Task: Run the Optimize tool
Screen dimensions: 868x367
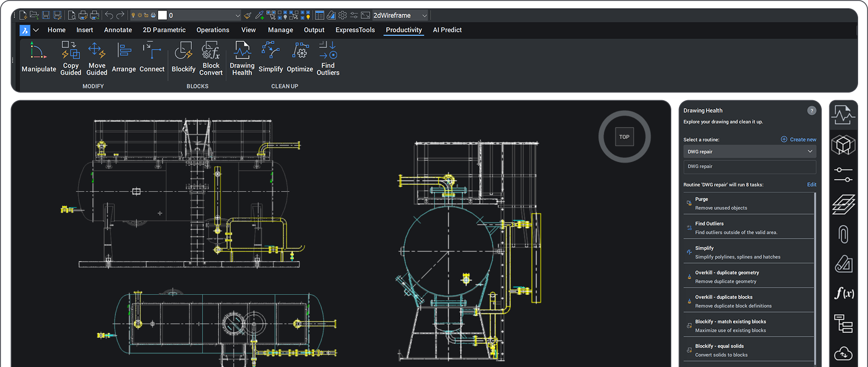Action: pos(300,57)
